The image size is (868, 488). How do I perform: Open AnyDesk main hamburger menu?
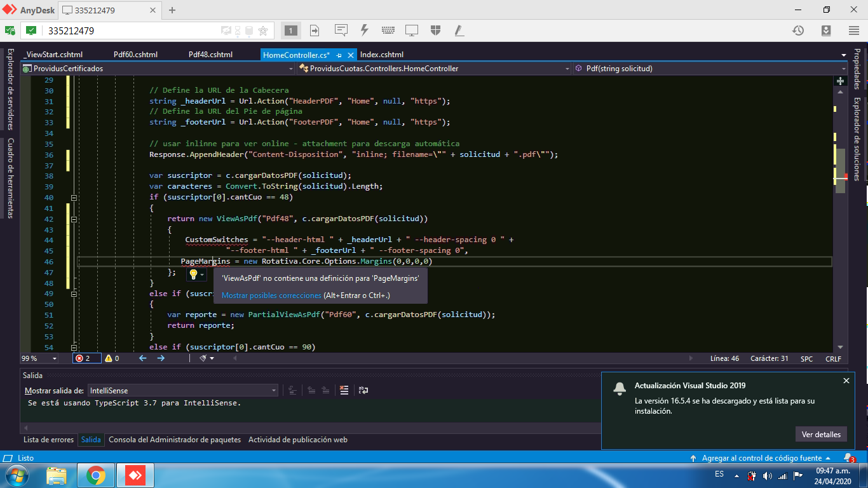coord(853,30)
